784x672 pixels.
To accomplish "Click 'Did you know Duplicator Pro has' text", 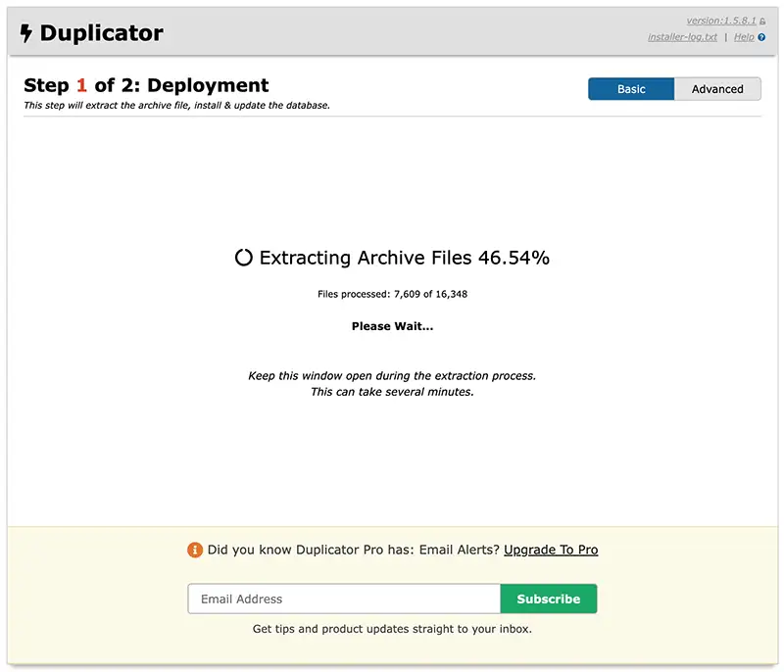I will pyautogui.click(x=354, y=550).
